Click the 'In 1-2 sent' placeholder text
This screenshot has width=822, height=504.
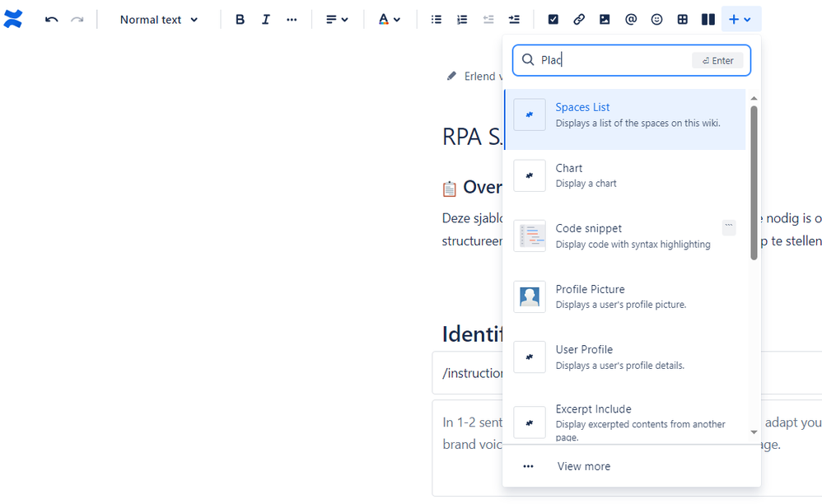coord(472,422)
